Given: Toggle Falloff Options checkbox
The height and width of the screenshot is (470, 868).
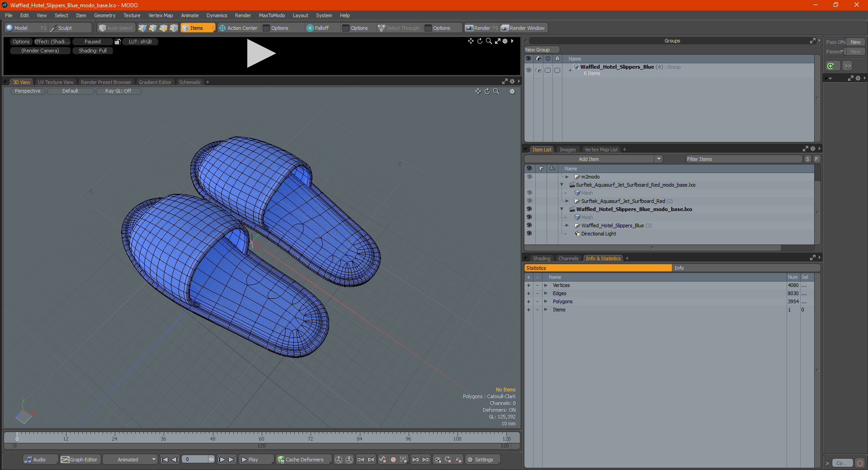Looking at the screenshot, I should click(x=346, y=28).
